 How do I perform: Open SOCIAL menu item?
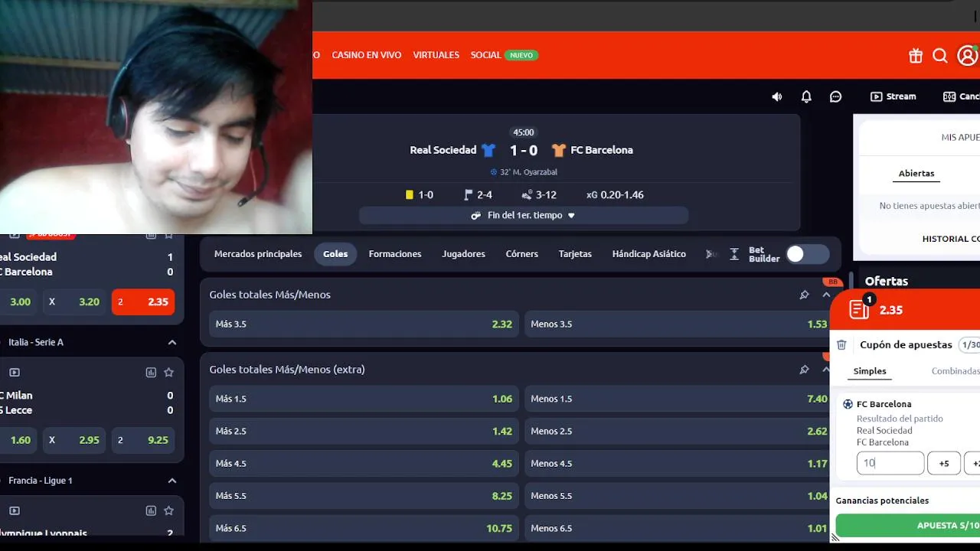(x=485, y=55)
